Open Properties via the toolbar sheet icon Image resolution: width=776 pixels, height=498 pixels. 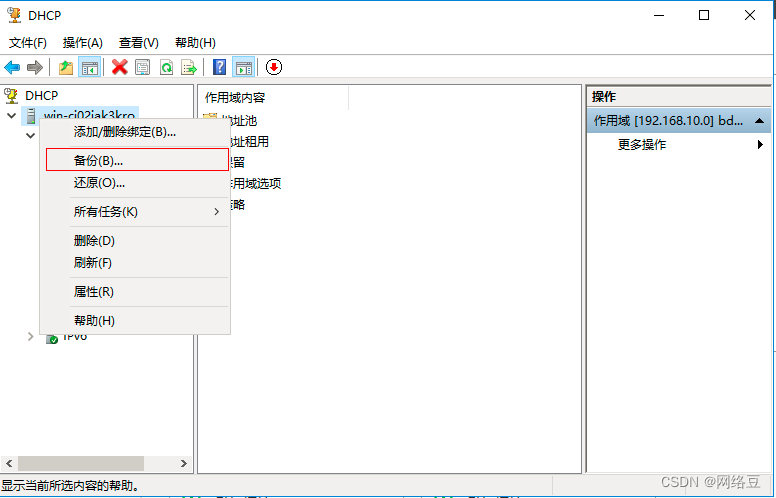coord(143,67)
